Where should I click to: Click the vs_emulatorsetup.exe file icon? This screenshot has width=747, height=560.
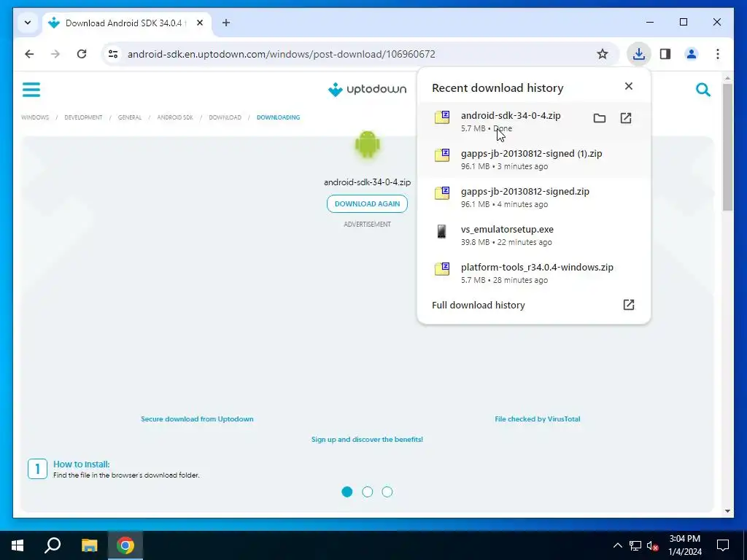pos(441,231)
